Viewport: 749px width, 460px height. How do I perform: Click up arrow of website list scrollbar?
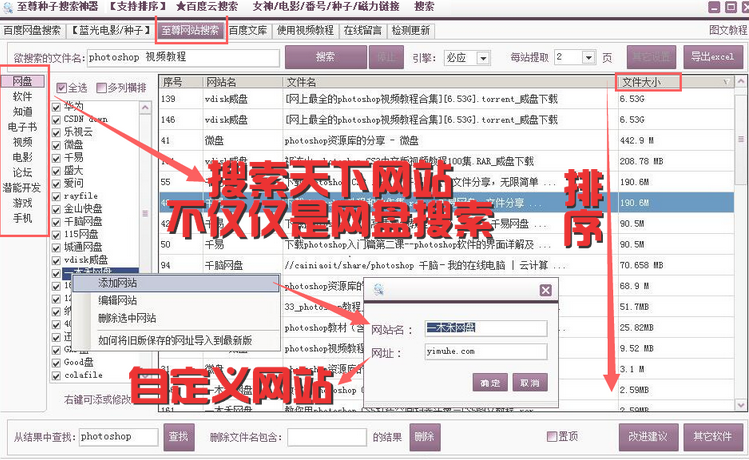pos(145,108)
